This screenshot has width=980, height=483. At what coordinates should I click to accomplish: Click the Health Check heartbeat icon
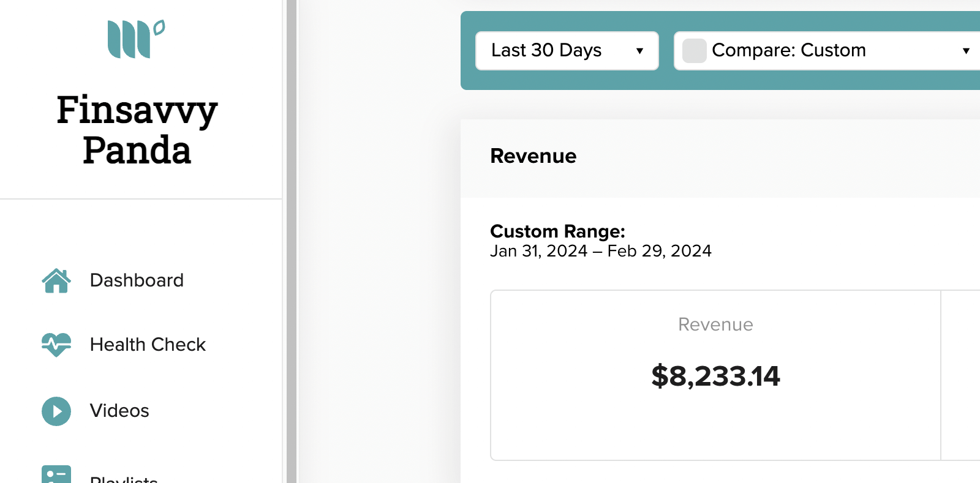click(56, 345)
